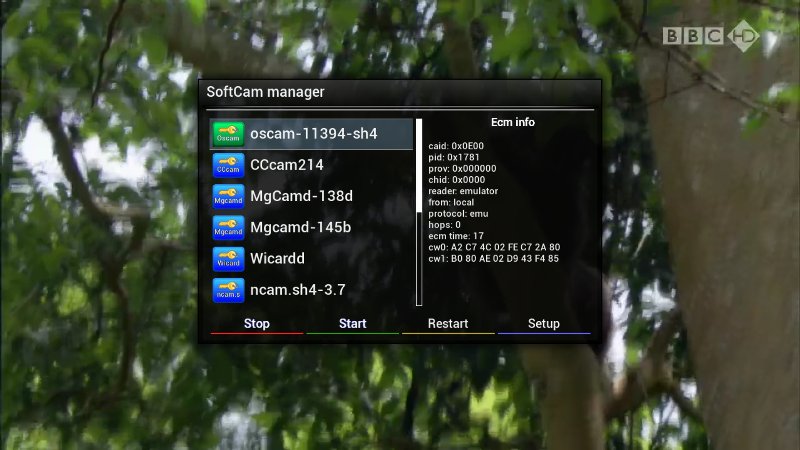This screenshot has width=800, height=450.
Task: Click the SoftCam manager title
Action: point(265,92)
